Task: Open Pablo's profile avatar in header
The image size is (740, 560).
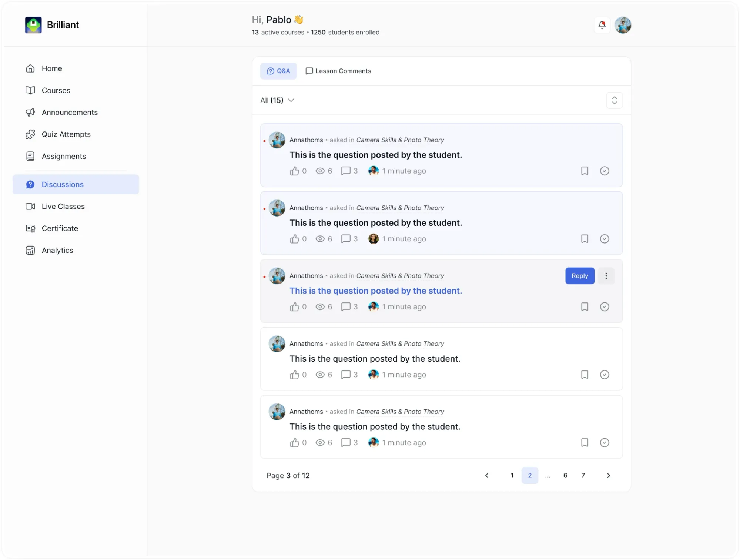Action: tap(623, 25)
